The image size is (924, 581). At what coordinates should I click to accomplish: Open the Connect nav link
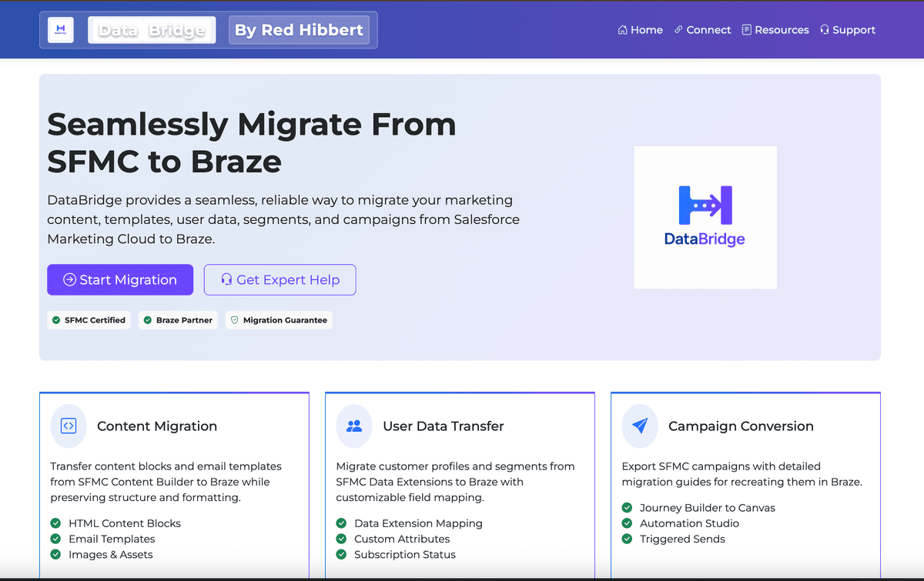click(x=702, y=30)
